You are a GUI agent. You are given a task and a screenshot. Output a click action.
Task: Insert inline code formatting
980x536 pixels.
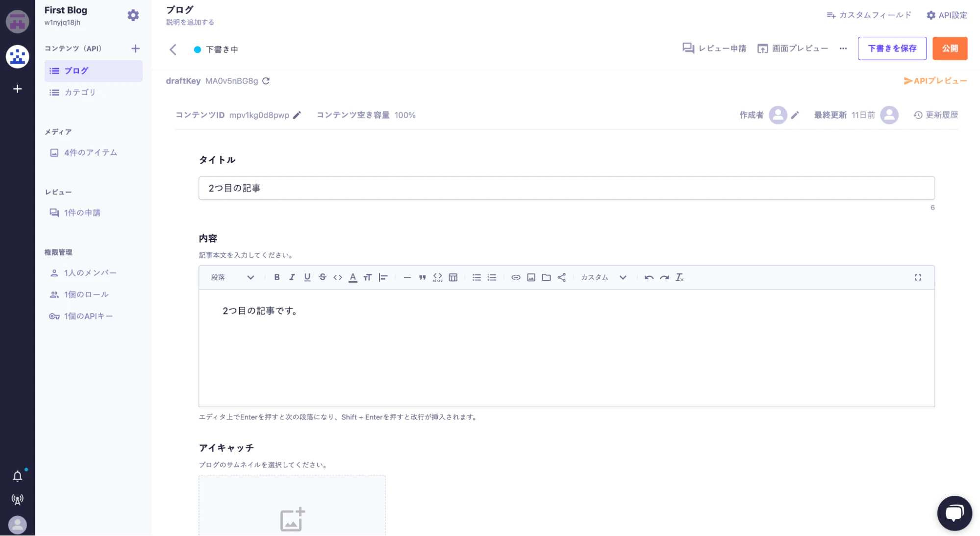click(338, 277)
